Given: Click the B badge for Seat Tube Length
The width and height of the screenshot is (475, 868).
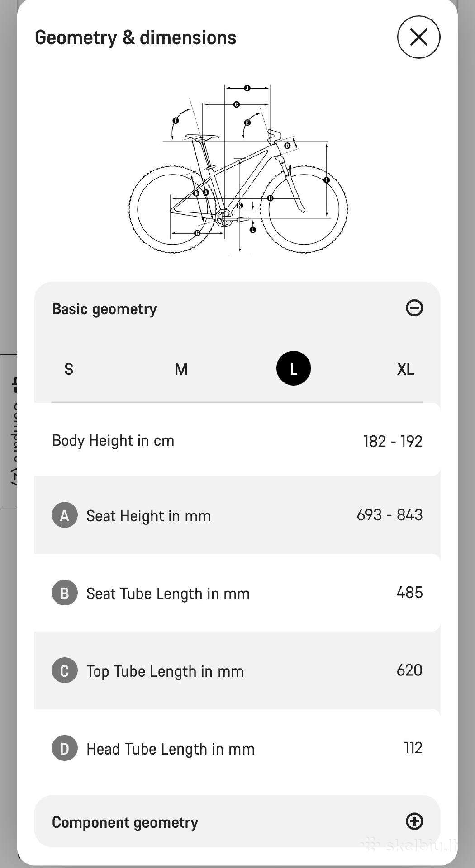Looking at the screenshot, I should pos(65,593).
